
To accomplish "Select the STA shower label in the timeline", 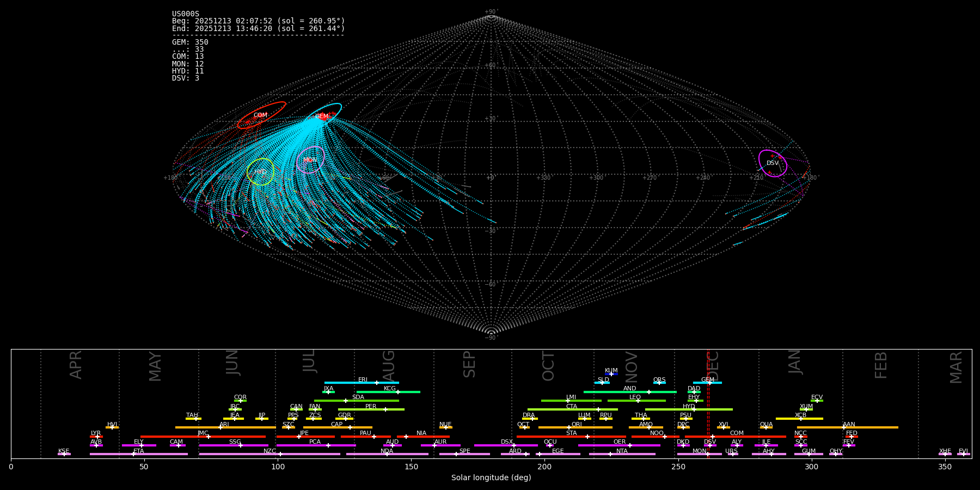I will pos(571,433).
